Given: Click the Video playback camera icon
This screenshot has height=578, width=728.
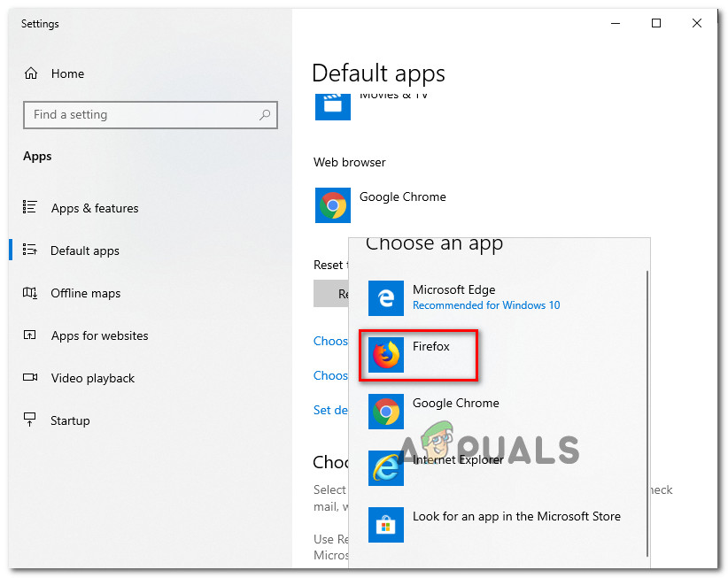Looking at the screenshot, I should (30, 377).
